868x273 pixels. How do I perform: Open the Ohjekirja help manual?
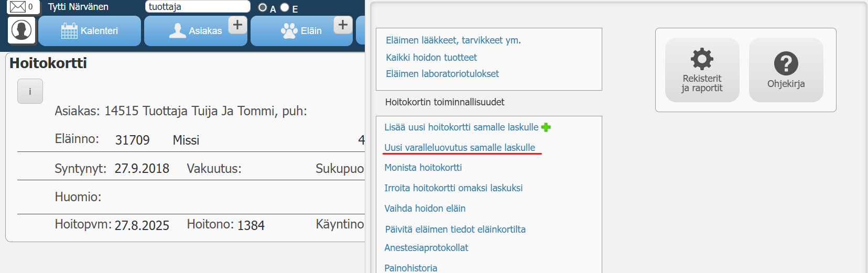point(786,70)
